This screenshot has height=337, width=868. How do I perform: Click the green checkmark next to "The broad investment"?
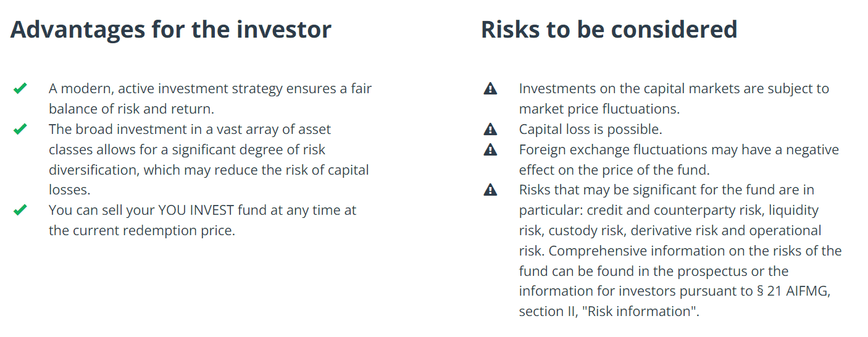point(20,130)
